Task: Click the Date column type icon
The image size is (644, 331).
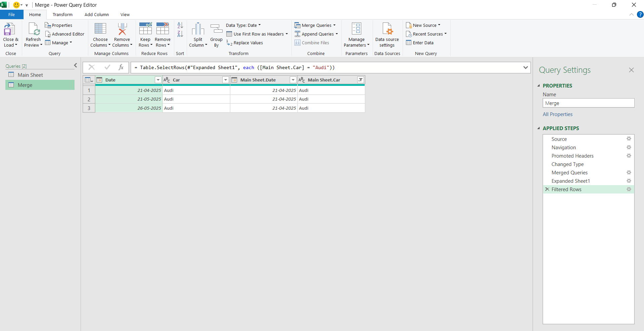Action: (x=99, y=80)
